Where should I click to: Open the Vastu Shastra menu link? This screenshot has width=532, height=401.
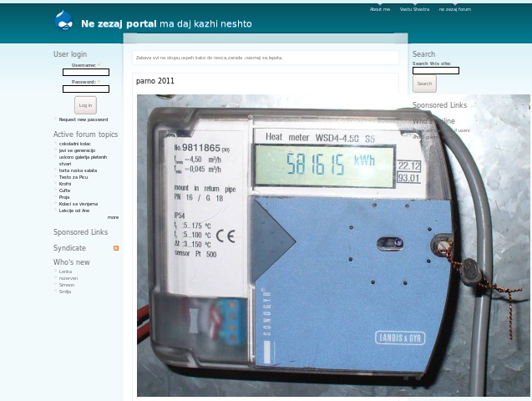coord(414,9)
